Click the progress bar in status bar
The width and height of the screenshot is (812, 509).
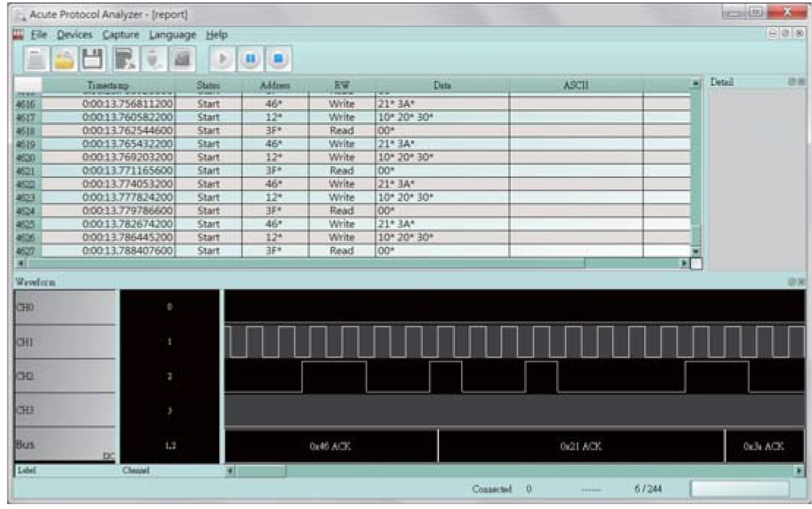740,488
